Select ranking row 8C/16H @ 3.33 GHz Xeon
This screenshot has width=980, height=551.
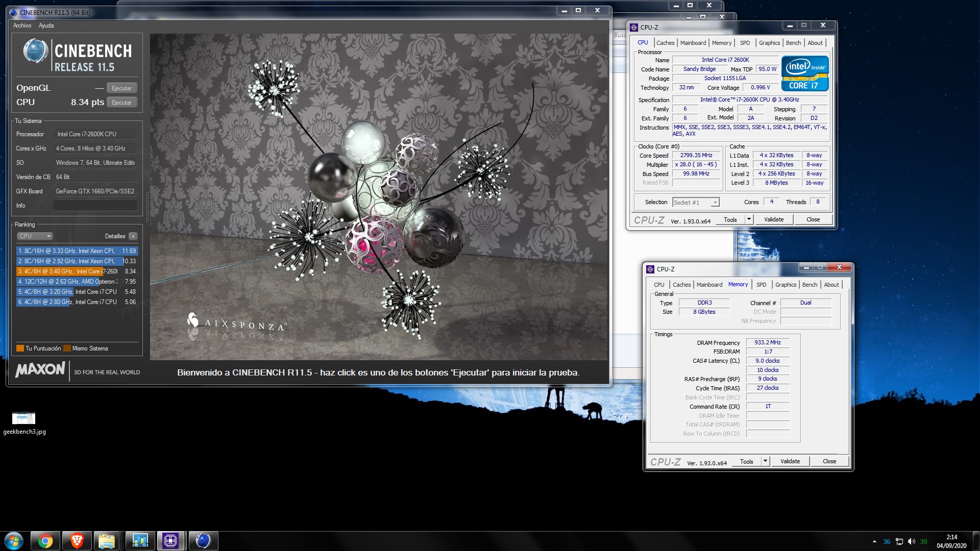tap(77, 251)
